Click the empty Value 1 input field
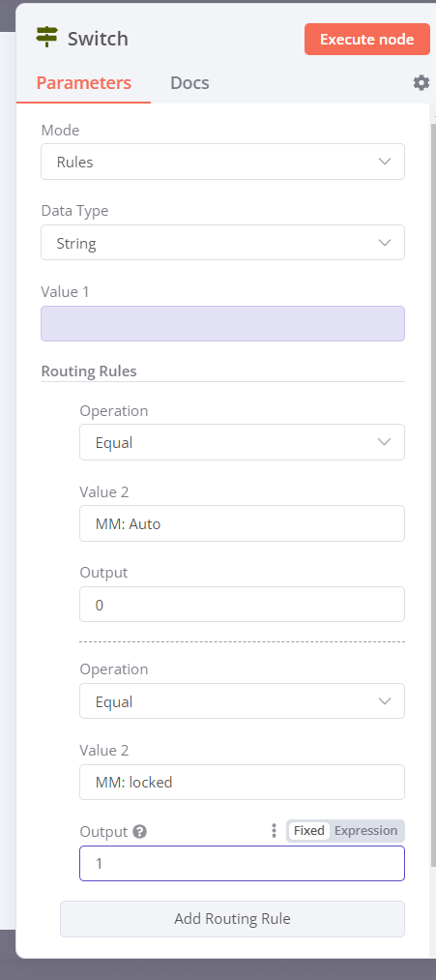The image size is (436, 980). (222, 324)
